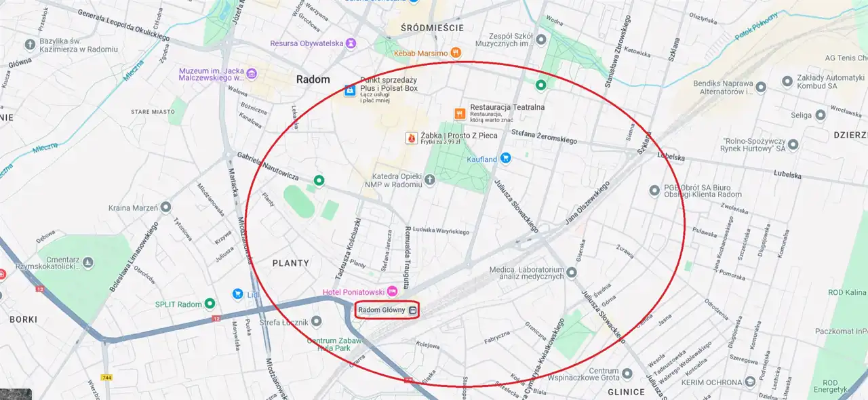Select the Strefa Łucznik marker
This screenshot has width=868, height=400.
click(x=317, y=321)
